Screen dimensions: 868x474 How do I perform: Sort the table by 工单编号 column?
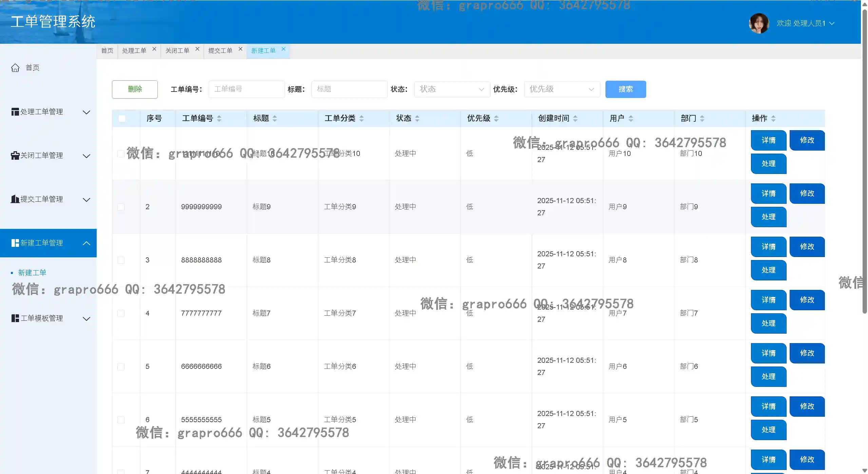(219, 118)
